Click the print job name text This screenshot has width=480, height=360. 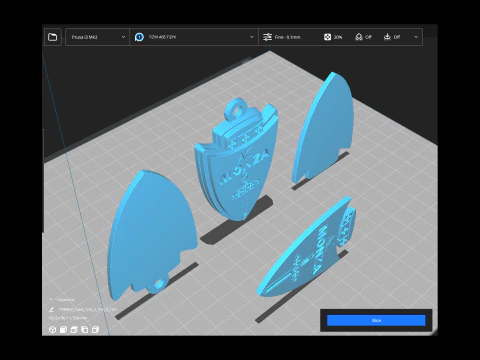tap(88, 310)
